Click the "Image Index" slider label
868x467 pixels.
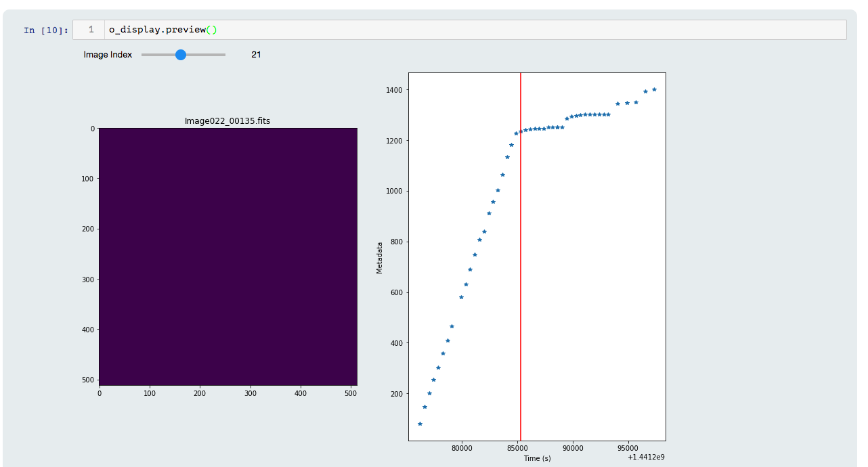pos(108,55)
